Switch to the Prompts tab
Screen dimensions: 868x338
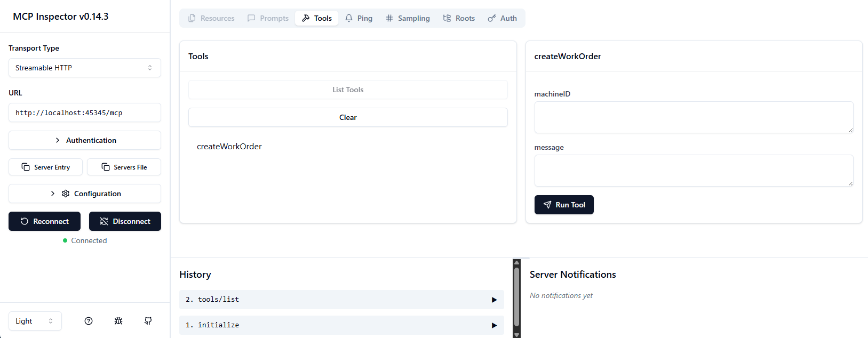click(268, 18)
